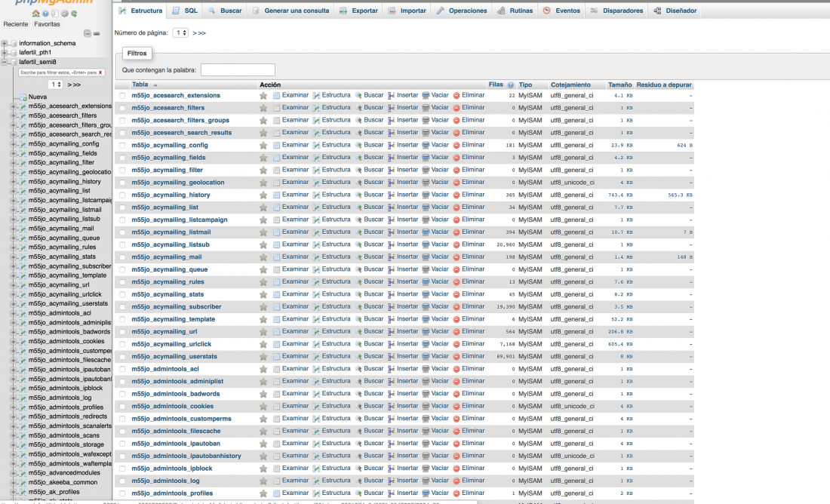The width and height of the screenshot is (830, 504).
Task: Reload navigation panel green refresh icon
Action: pos(74,14)
